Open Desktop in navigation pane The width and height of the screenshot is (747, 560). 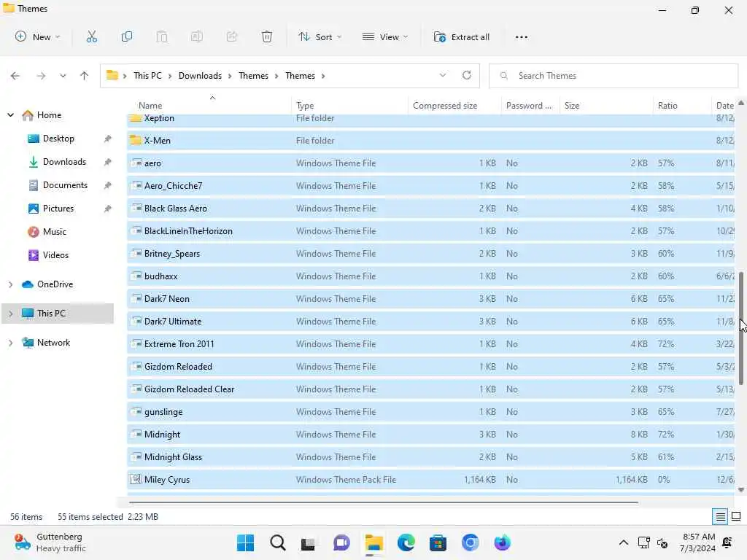58,138
